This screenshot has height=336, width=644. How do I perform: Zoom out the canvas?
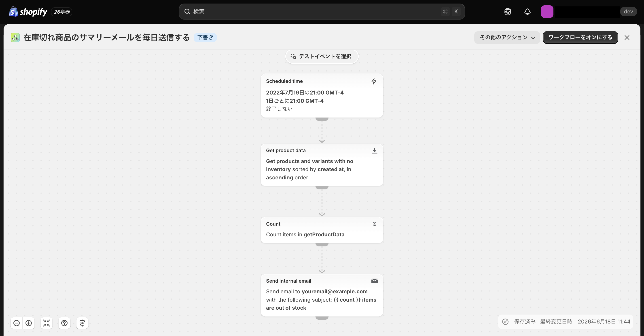17,323
